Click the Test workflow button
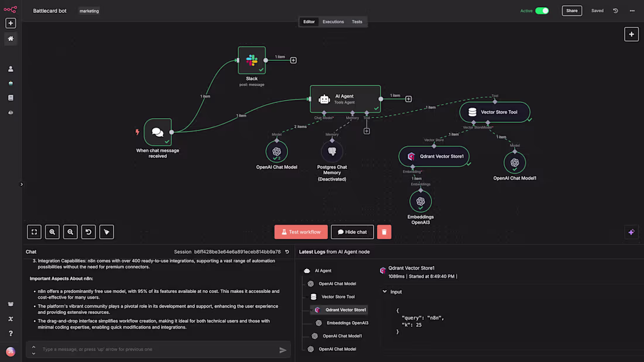 point(300,232)
